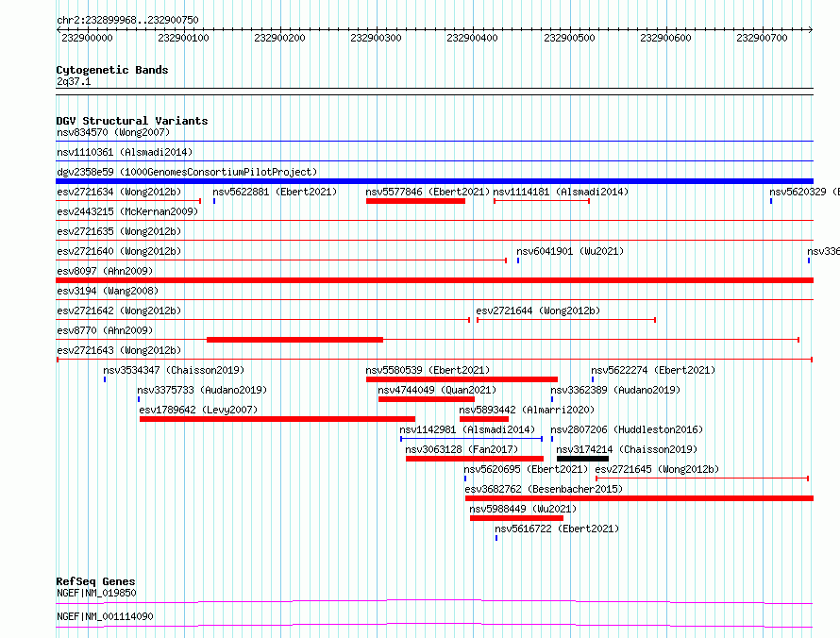This screenshot has height=638, width=840.
Task: Open nsv3375733 (Audano2019) label
Action: coord(202,390)
